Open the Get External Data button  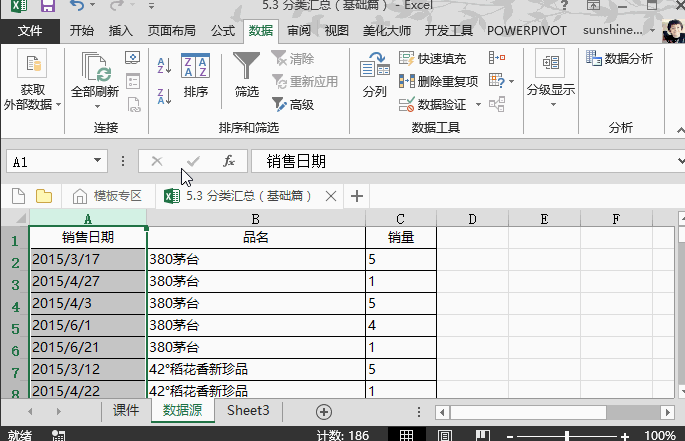click(x=32, y=79)
